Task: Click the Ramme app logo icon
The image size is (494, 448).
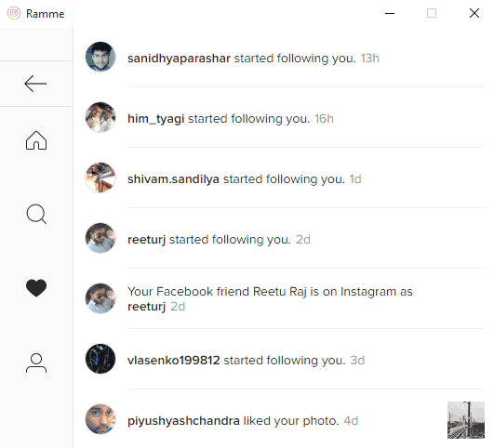Action: pos(14,13)
